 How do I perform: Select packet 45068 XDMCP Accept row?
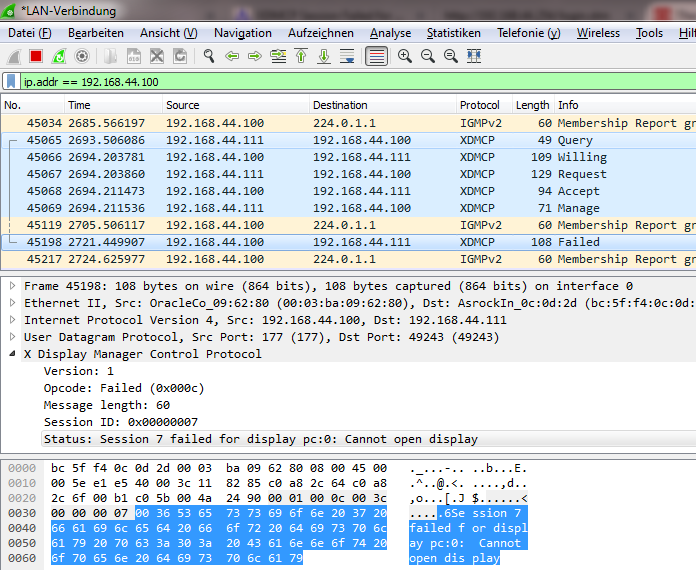(x=349, y=191)
